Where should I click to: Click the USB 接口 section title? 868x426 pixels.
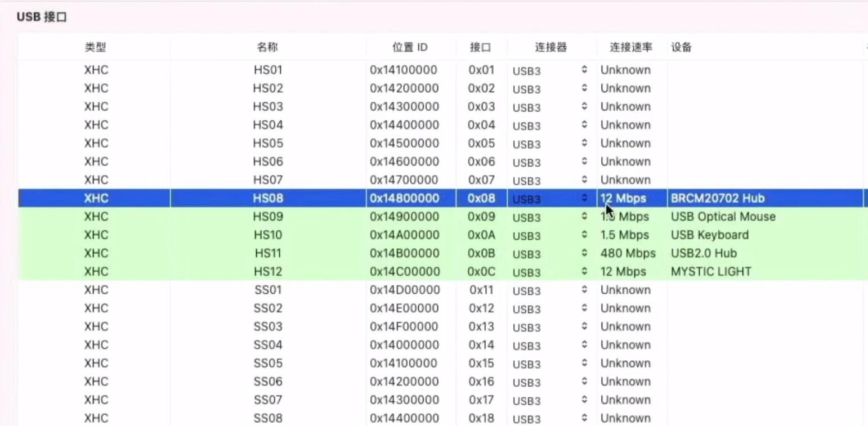point(43,16)
